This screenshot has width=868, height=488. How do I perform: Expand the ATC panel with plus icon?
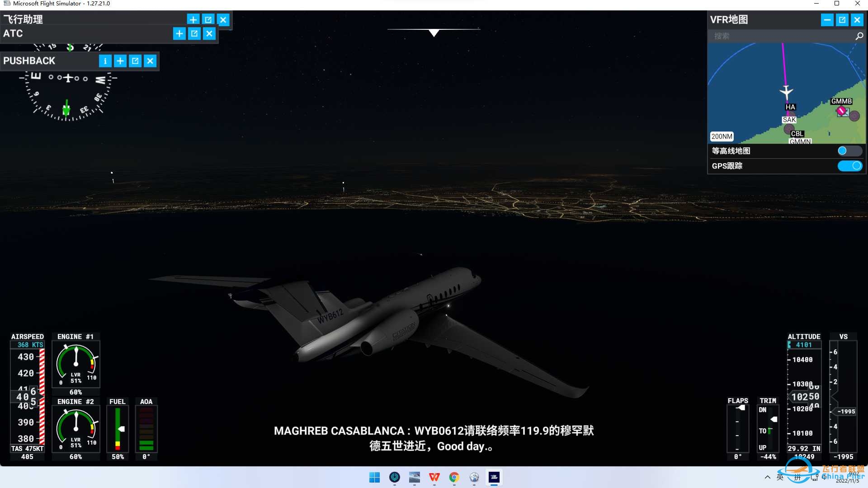pos(179,33)
